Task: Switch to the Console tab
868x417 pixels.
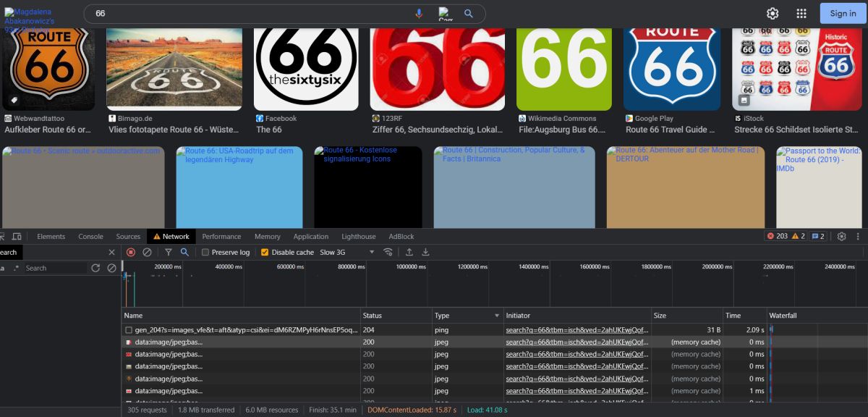Action: click(x=90, y=236)
